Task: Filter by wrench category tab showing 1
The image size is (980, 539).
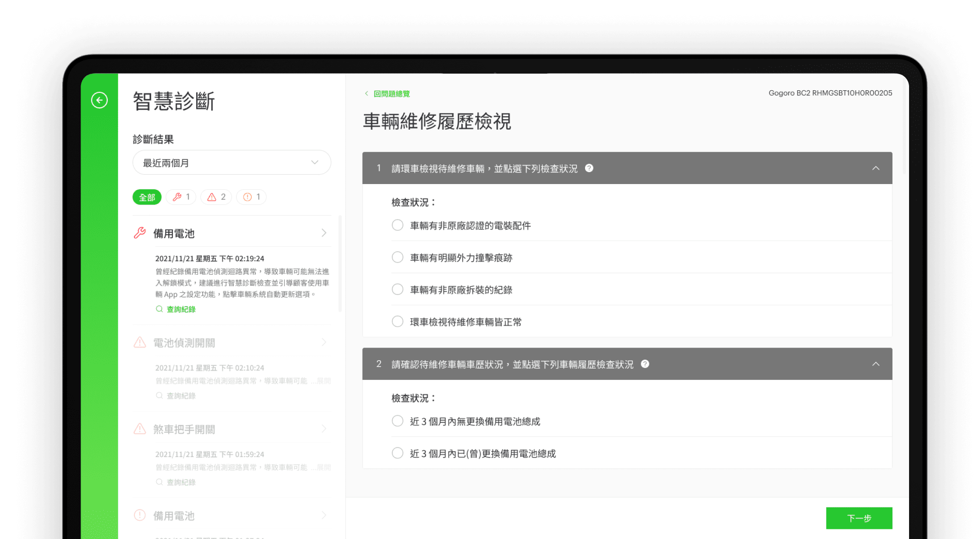Action: (181, 197)
